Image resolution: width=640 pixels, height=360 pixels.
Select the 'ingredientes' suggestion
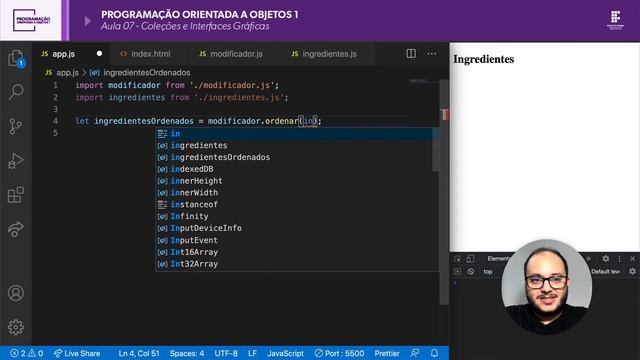294,145
